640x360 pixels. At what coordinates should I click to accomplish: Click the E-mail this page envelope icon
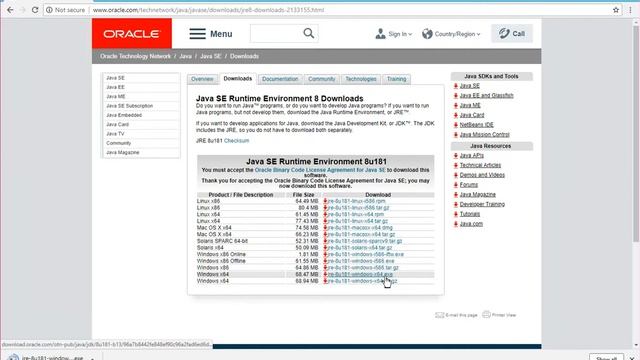pos(439,315)
